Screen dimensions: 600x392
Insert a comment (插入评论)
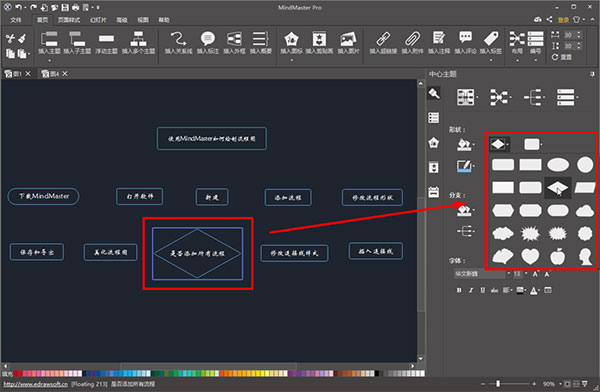465,42
